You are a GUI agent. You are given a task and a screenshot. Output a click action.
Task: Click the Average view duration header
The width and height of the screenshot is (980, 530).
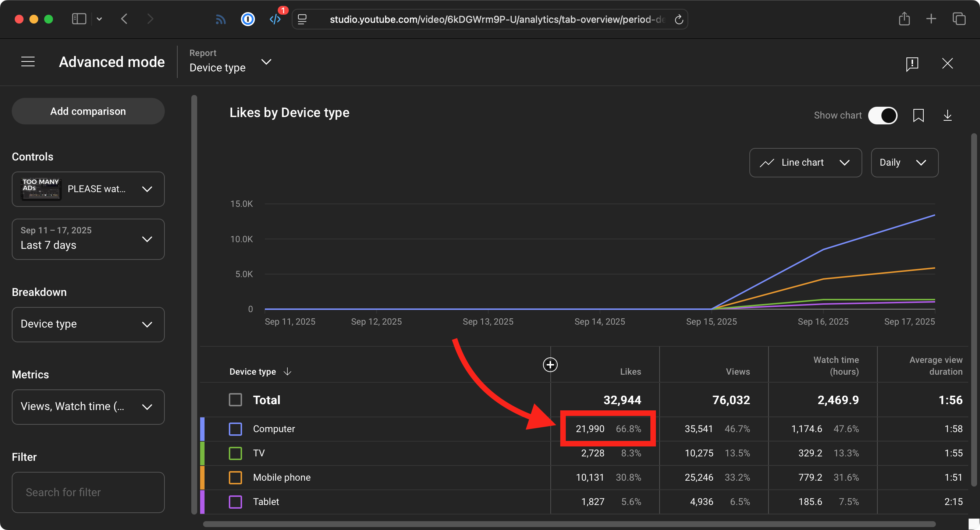point(936,366)
